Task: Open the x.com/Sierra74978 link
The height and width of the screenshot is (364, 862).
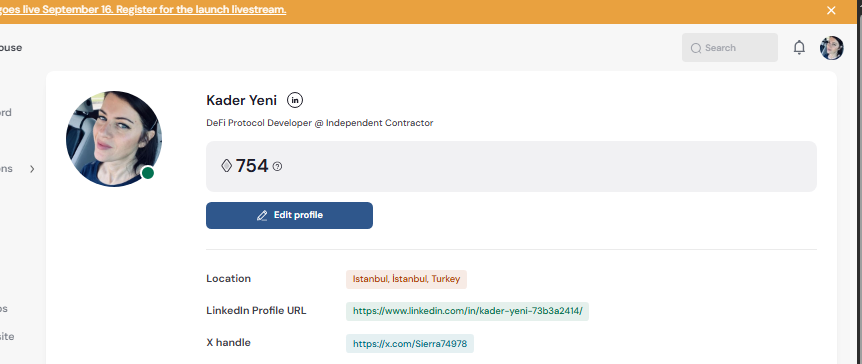Action: (x=410, y=344)
